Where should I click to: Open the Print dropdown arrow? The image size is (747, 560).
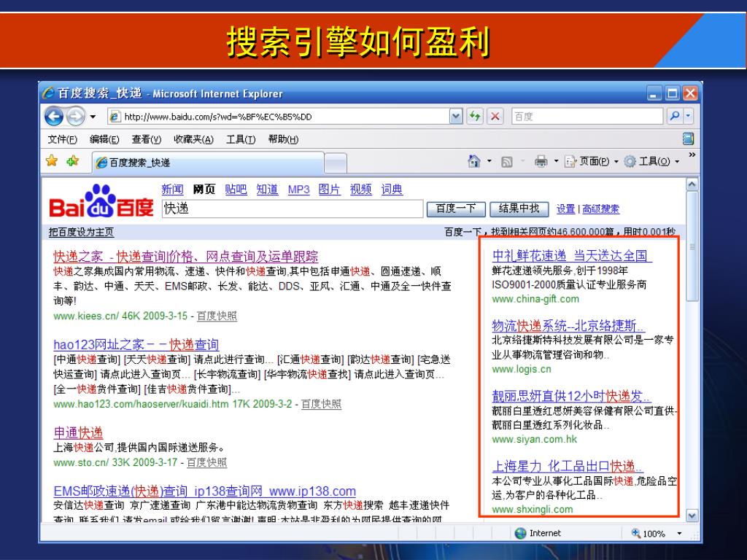[556, 161]
